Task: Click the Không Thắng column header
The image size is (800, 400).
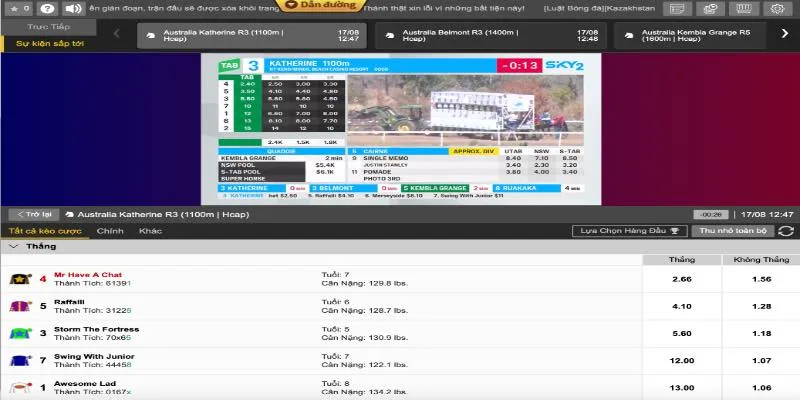Action: [x=761, y=260]
